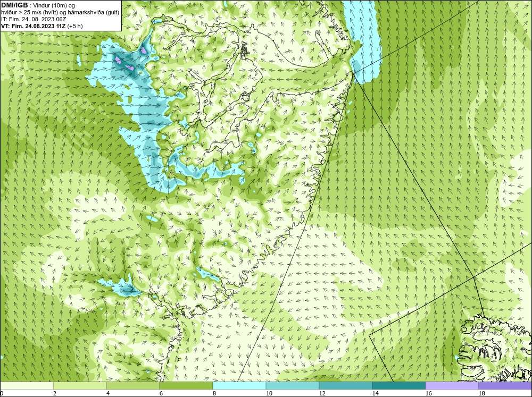The height and width of the screenshot is (397, 532).
Task: Select the 8–10 m/s light cyan swatch
Action: 239,386
